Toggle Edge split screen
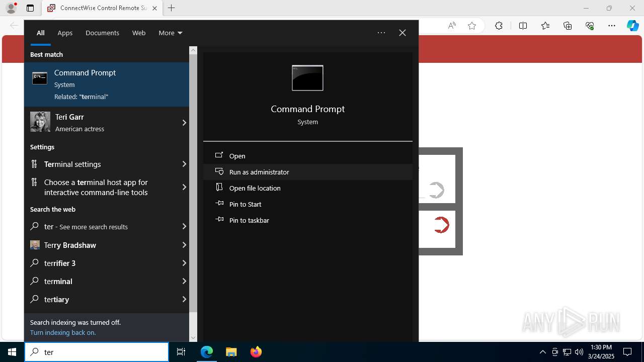 point(523,26)
